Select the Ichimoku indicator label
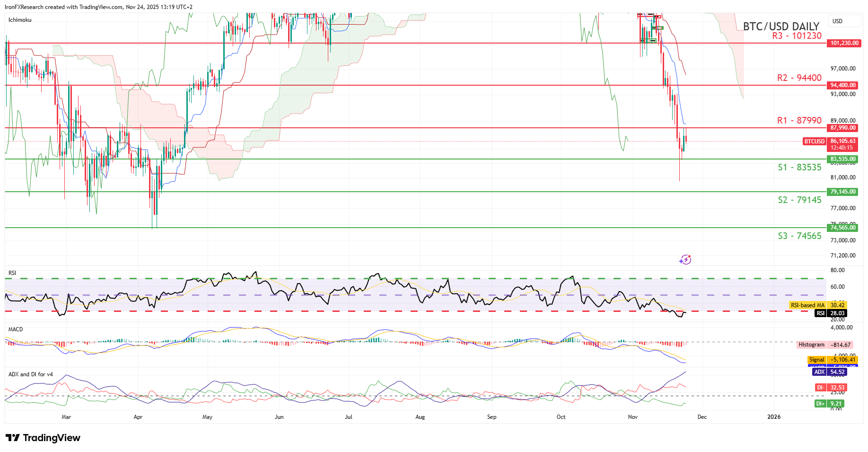This screenshot has width=868, height=452. [20, 20]
